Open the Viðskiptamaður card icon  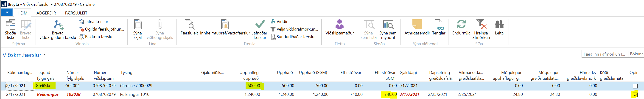[x=339, y=25]
